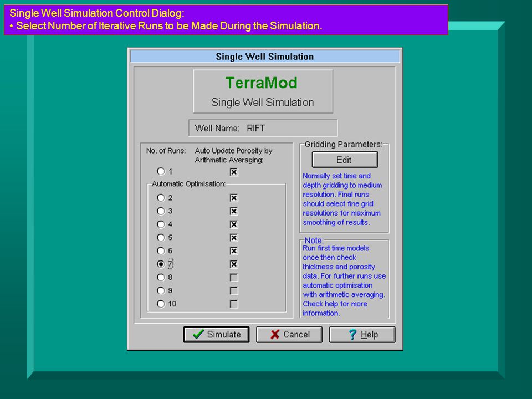Select 10 runs radio option
Image resolution: width=532 pixels, height=399 pixels.
click(161, 304)
